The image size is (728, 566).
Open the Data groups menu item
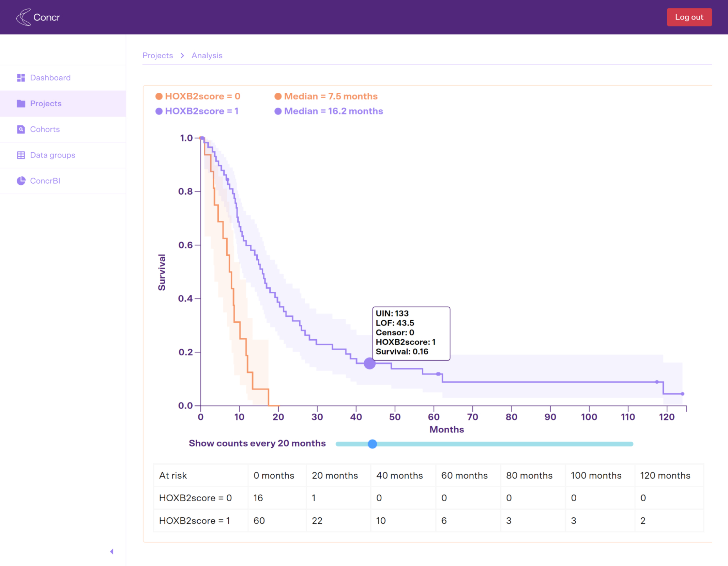coord(53,155)
